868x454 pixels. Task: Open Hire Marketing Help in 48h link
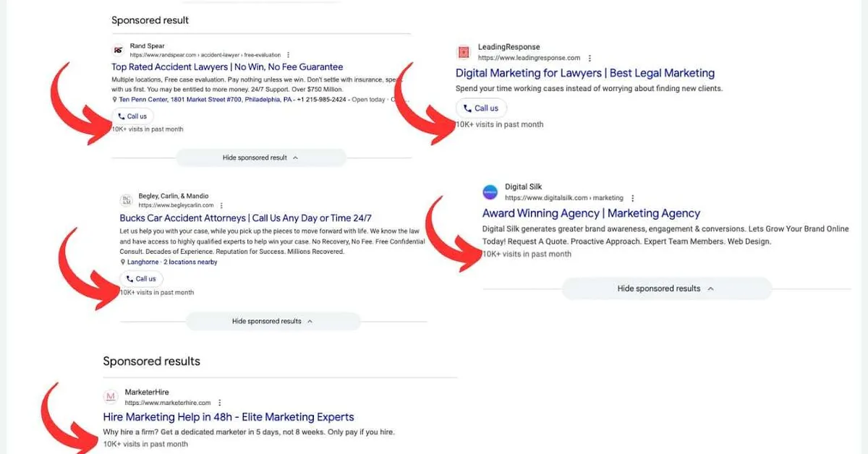[x=229, y=417]
